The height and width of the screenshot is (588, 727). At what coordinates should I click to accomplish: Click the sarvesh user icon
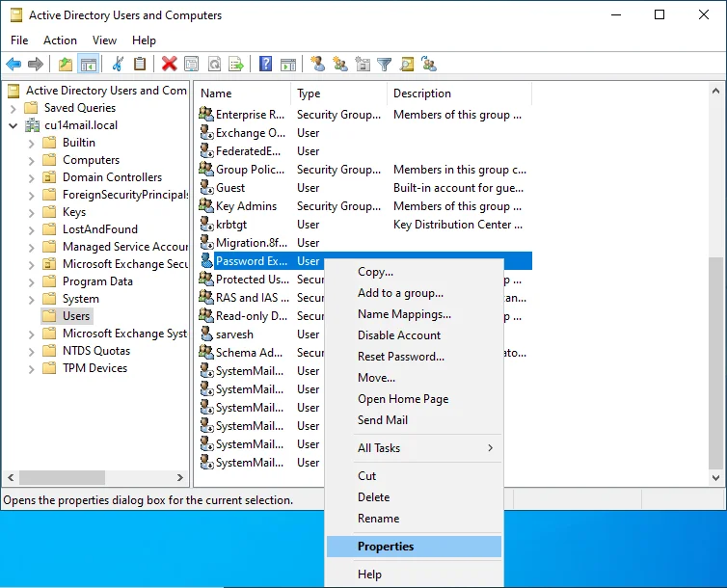pos(206,334)
